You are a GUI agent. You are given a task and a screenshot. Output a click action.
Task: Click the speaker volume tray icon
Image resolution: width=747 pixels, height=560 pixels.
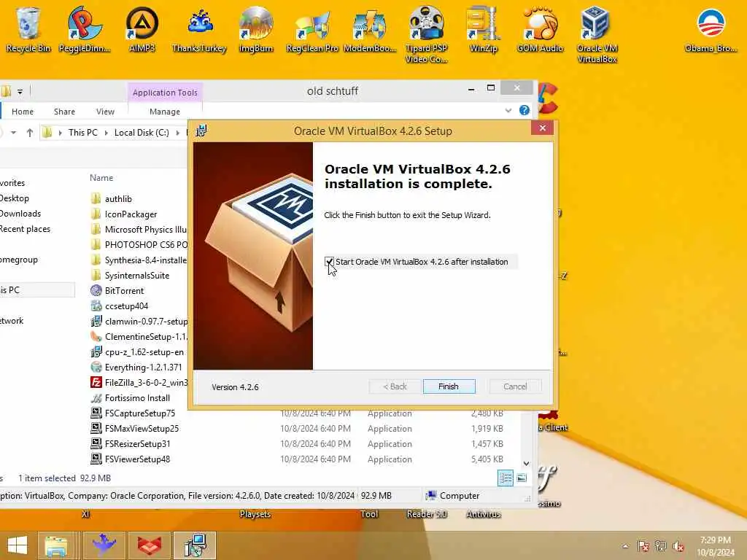(678, 546)
